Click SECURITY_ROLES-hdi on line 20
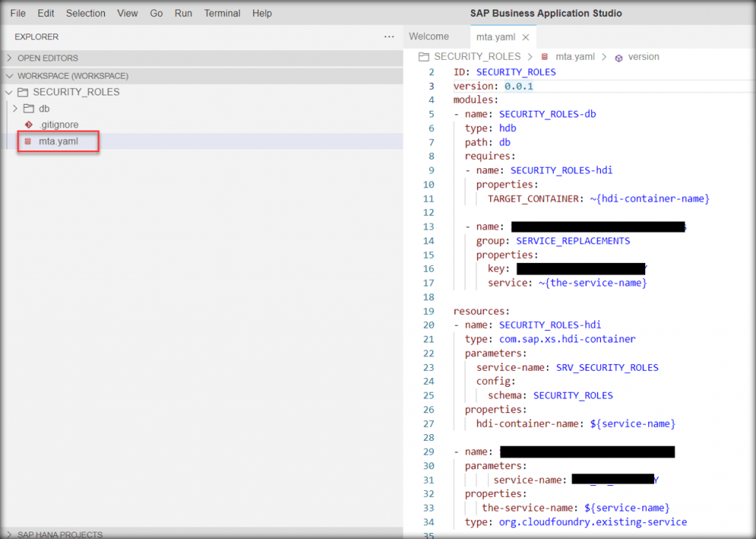Screen dimensions: 756x539 pos(550,326)
